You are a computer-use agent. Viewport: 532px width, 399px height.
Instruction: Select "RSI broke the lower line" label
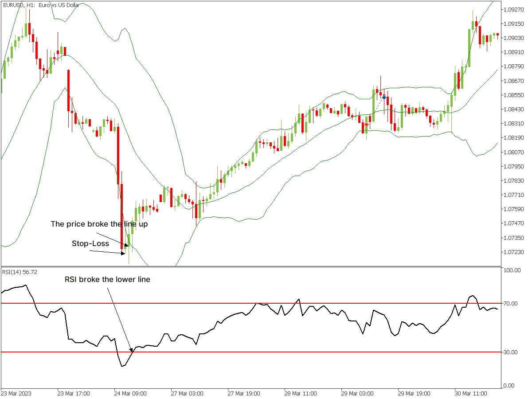[107, 279]
